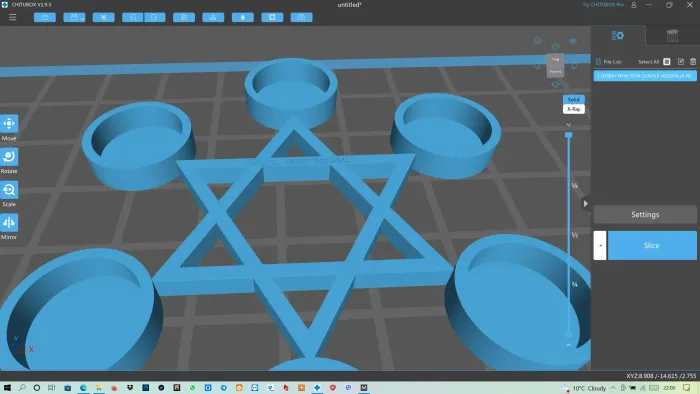
Task: Click the edit file list icon
Action: 681,62
